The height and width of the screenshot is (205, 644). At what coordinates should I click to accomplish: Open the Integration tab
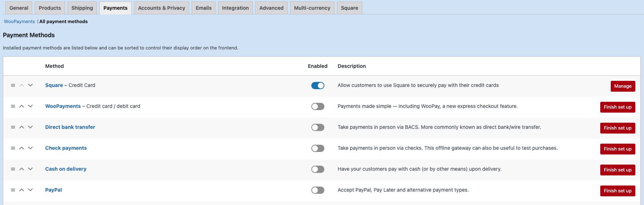coord(235,8)
